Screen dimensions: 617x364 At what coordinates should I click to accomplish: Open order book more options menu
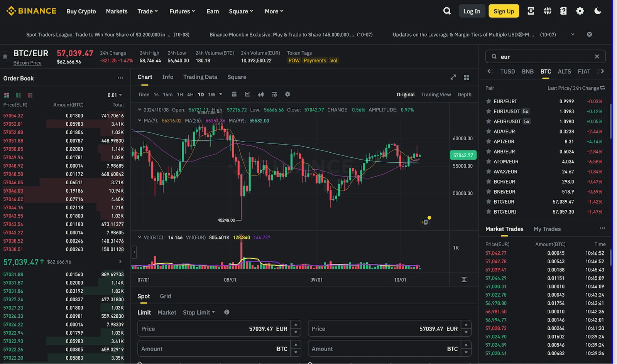pos(120,78)
